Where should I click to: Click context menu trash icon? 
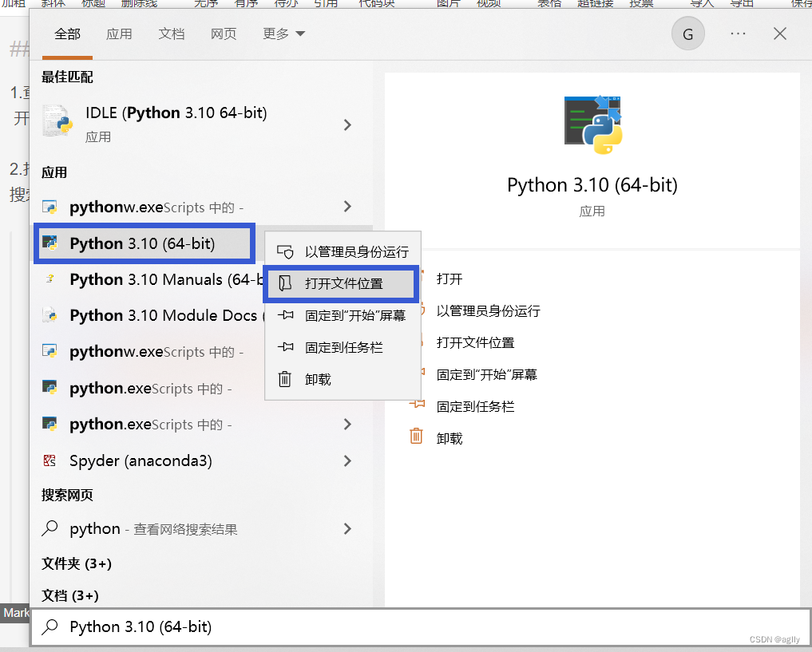click(285, 379)
